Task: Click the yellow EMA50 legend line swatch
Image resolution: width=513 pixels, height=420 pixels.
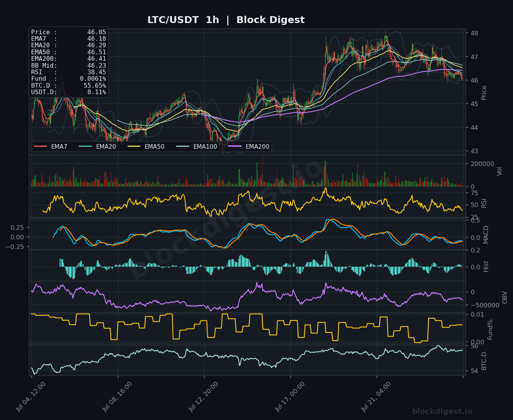Action: point(134,146)
